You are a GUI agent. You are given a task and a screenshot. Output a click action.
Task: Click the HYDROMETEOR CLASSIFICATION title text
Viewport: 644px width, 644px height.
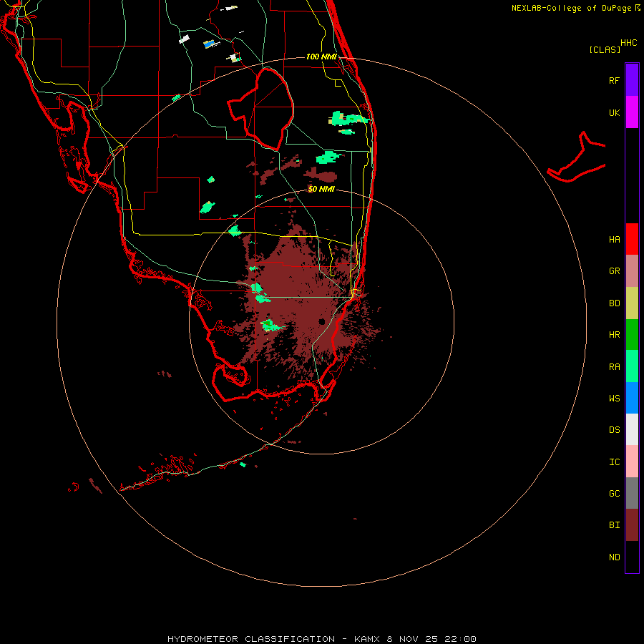click(251, 639)
